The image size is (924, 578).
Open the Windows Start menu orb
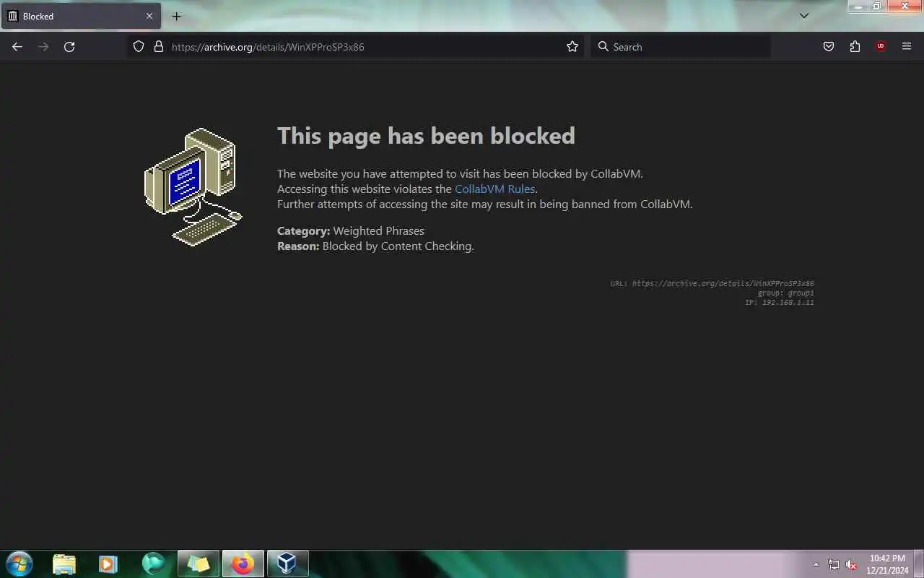tap(19, 564)
